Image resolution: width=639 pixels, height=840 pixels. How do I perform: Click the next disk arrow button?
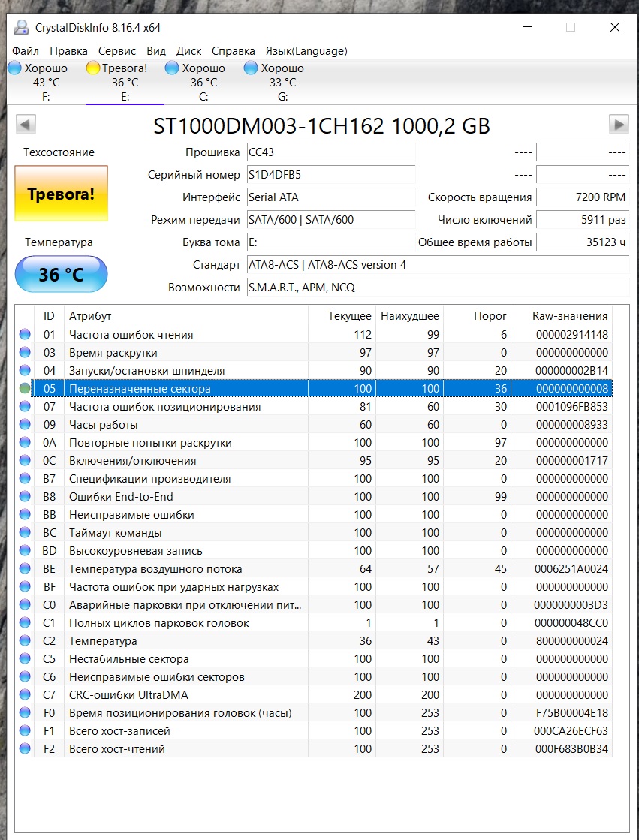pyautogui.click(x=618, y=125)
